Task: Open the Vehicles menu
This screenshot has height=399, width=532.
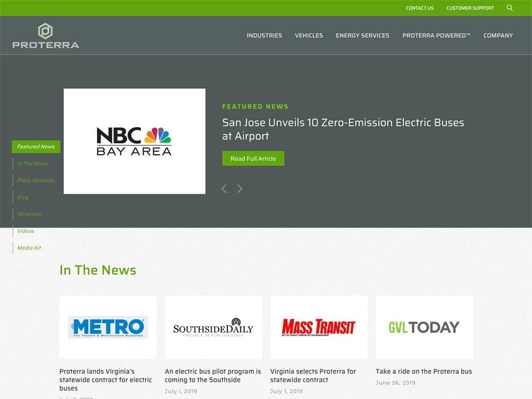Action: 309,35
